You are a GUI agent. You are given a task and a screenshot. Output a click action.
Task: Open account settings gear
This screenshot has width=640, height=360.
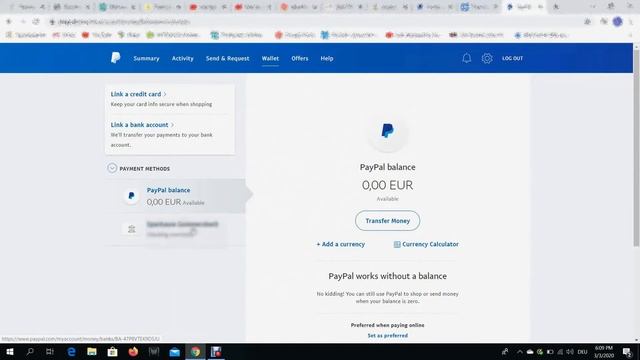487,58
